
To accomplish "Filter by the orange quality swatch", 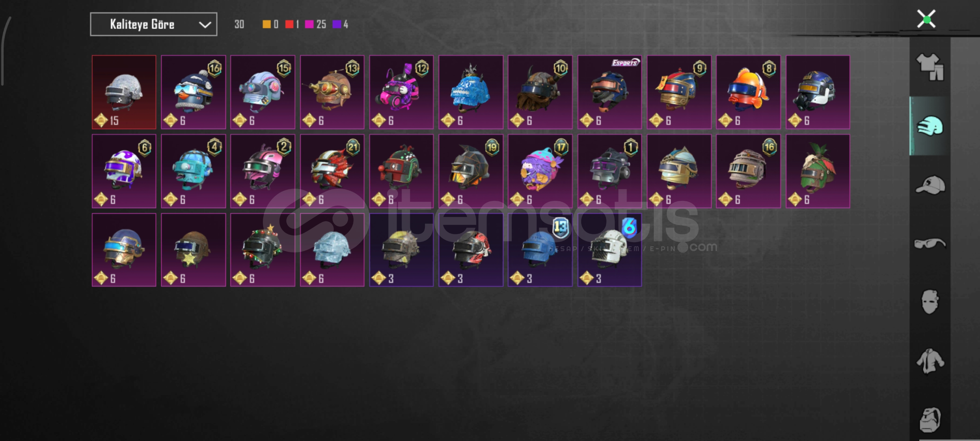I will click(267, 24).
